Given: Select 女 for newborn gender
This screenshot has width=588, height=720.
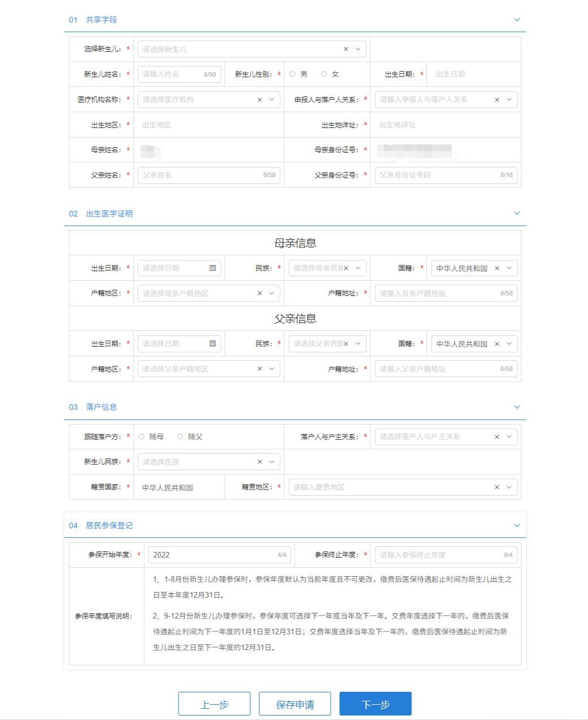Looking at the screenshot, I should tap(324, 74).
